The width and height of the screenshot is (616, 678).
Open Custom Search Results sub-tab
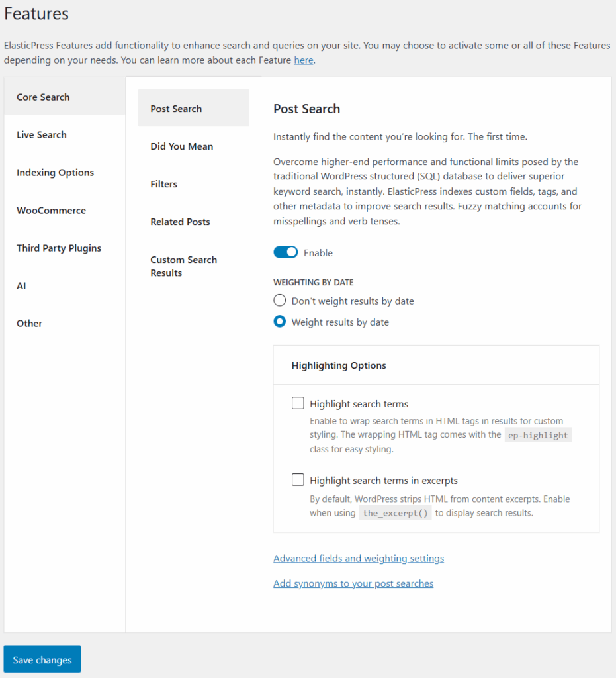pos(184,266)
